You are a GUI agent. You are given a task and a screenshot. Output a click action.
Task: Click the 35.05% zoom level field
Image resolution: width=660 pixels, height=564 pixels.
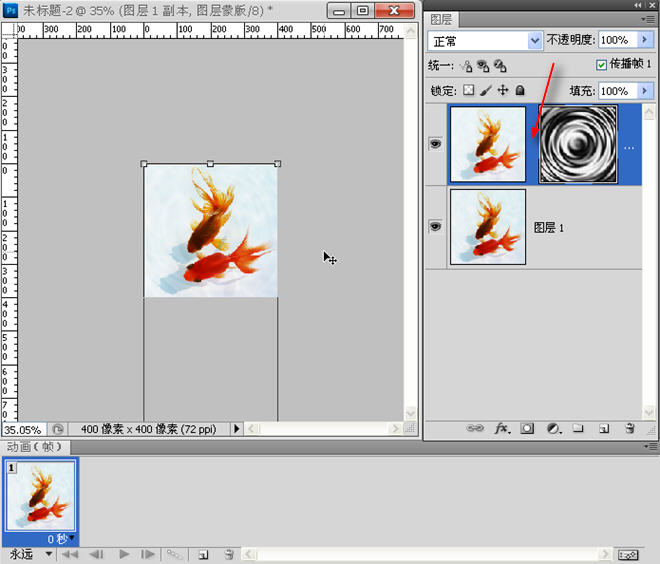(x=24, y=430)
